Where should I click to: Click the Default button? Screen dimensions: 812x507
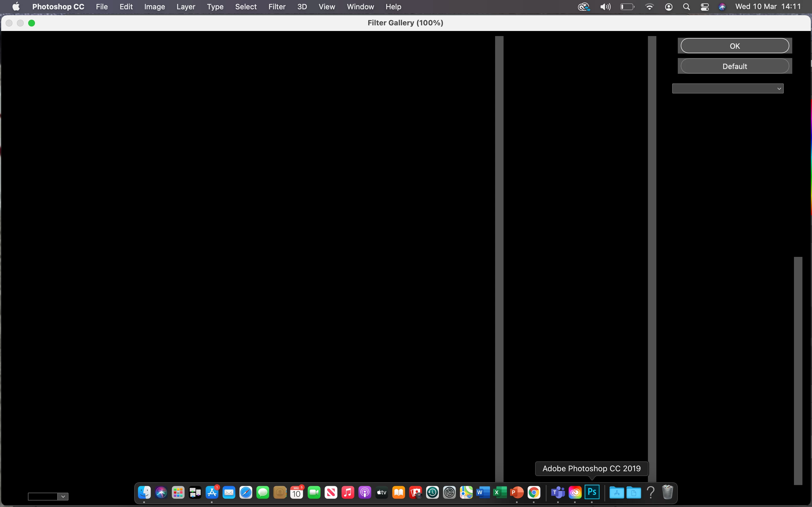[x=734, y=66]
